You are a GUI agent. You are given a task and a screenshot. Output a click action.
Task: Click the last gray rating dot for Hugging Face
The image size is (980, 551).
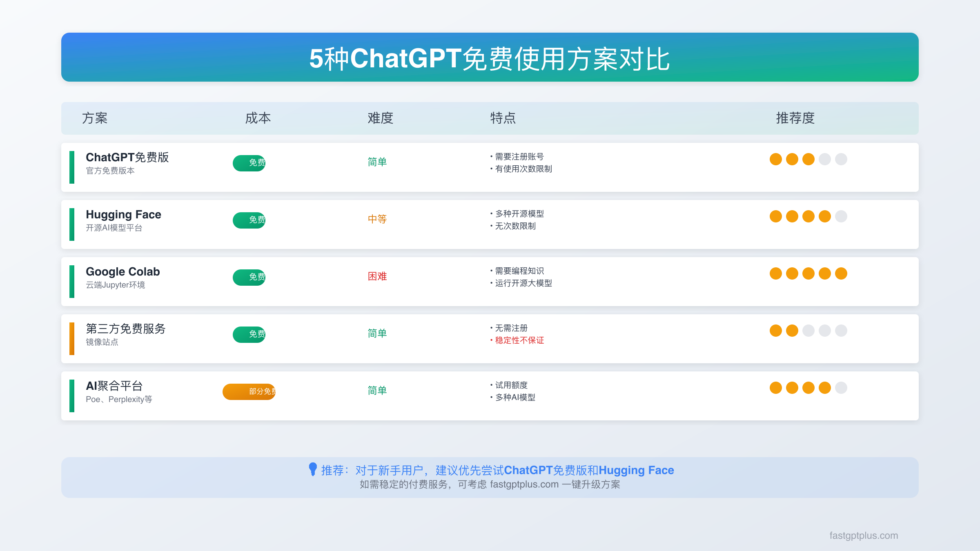coord(841,216)
